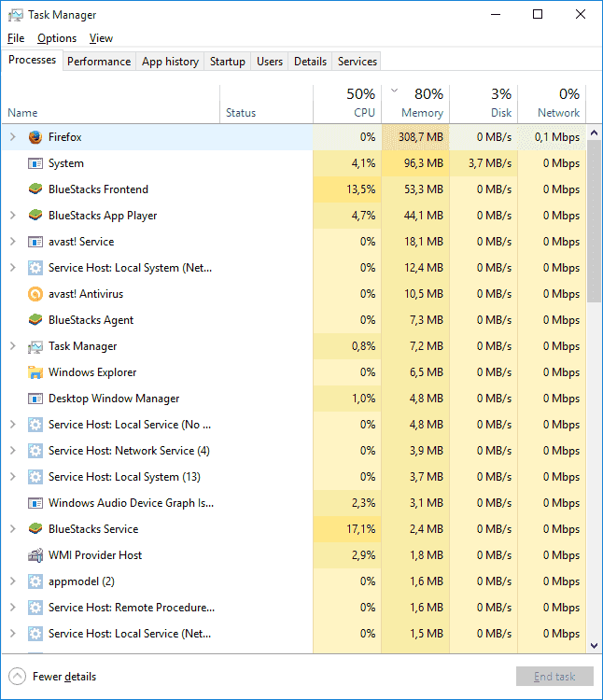This screenshot has width=603, height=700.
Task: Sort by the CPU column header
Action: click(347, 105)
